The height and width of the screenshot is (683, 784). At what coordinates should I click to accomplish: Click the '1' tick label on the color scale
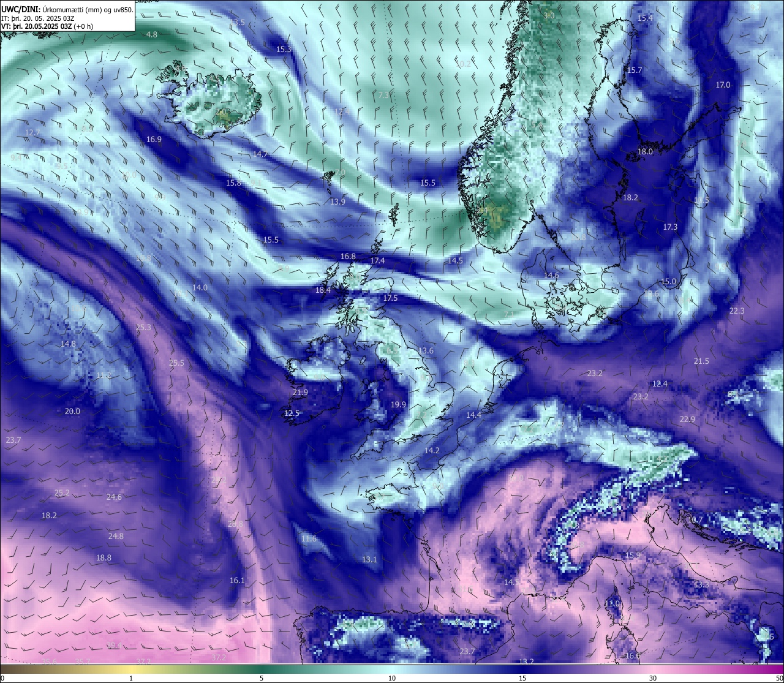click(x=131, y=678)
